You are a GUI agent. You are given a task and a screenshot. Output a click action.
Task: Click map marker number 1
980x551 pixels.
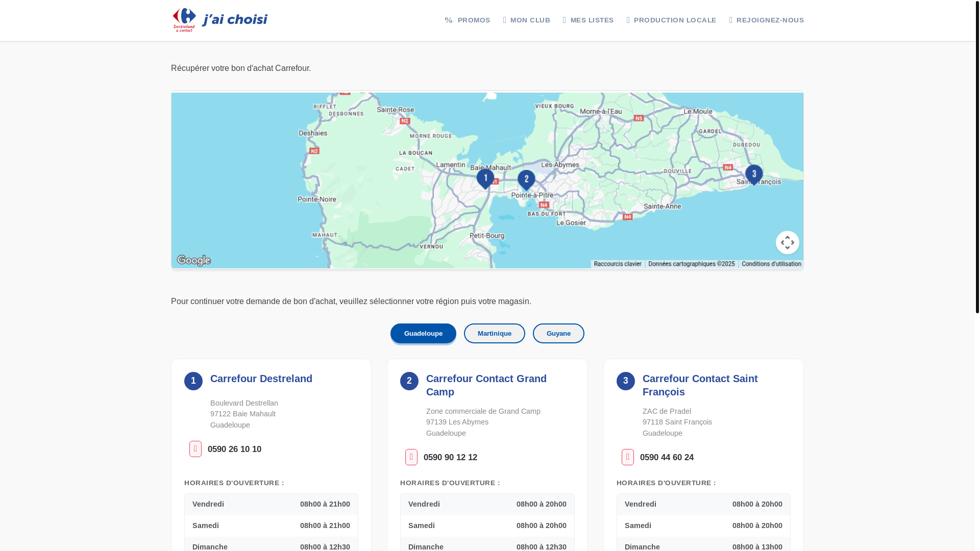(485, 179)
